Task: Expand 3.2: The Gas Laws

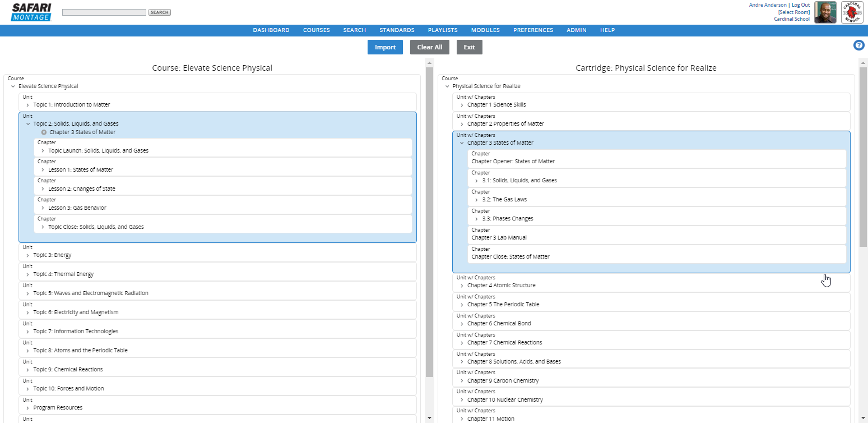Action: (x=477, y=200)
